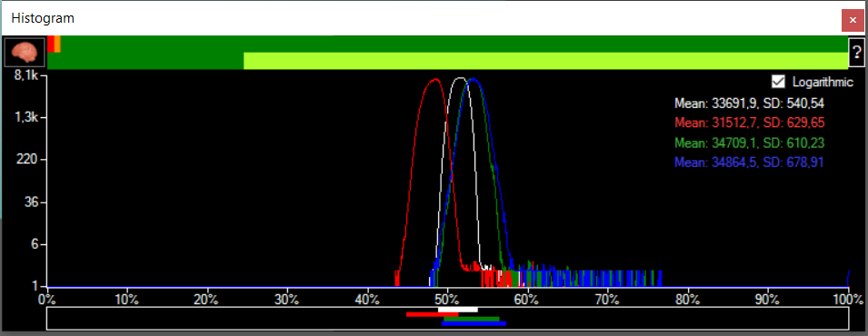Close the Histogram window

(x=853, y=20)
